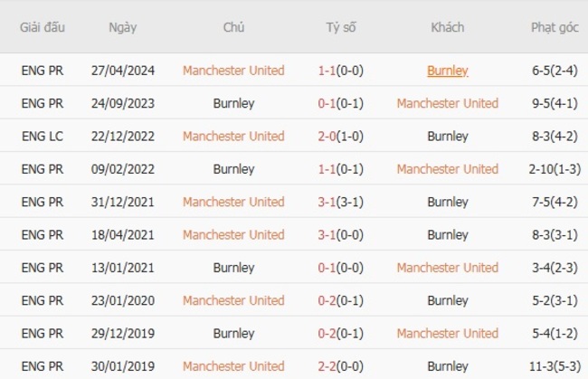Select the 11-3 corner stats cell
The height and width of the screenshot is (379, 588).
click(x=555, y=366)
